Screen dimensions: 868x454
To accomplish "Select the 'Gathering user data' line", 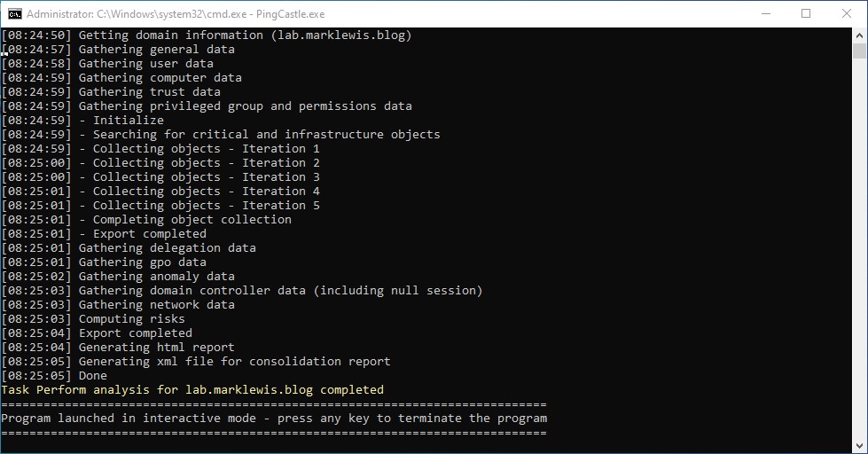I will pos(145,64).
